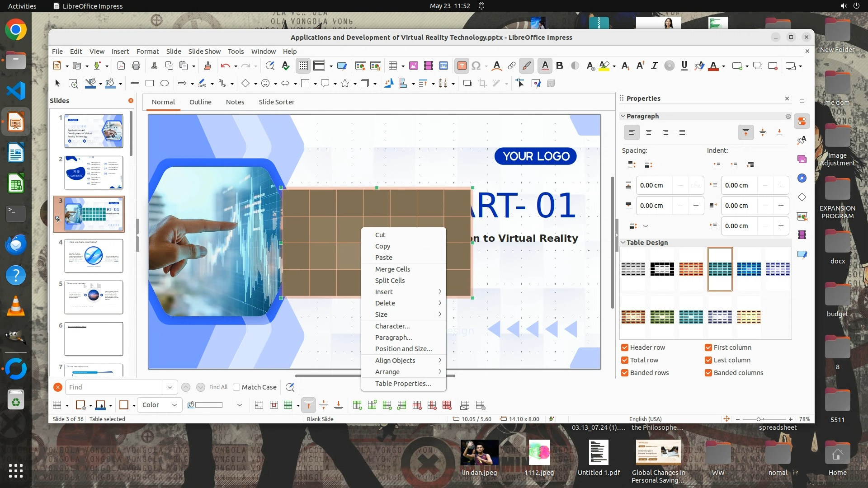Click center paragraph alignment in Properties

(x=648, y=132)
